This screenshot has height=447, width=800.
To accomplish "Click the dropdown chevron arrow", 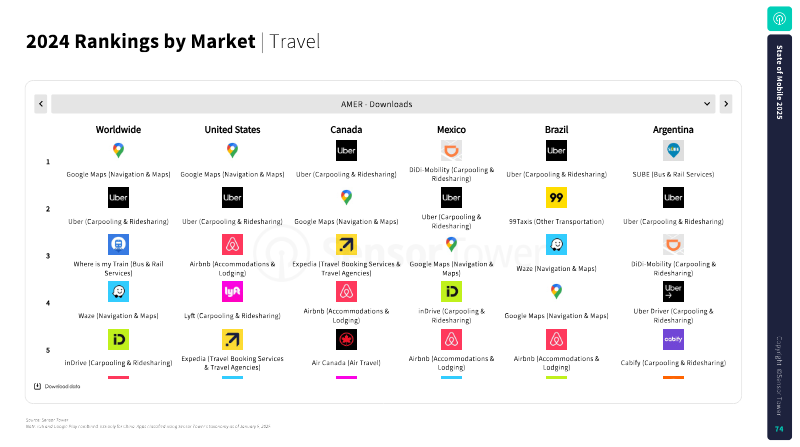I will tap(707, 104).
